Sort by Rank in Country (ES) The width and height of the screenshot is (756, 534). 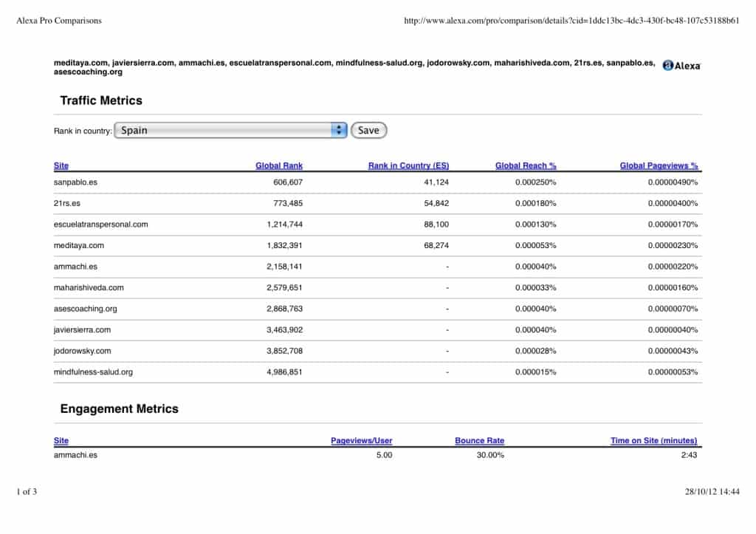pyautogui.click(x=408, y=165)
